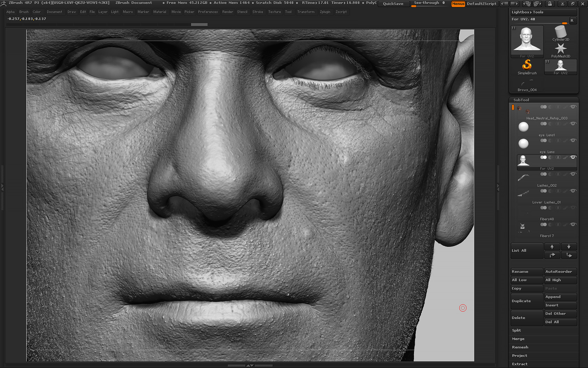Select the Cylinder3D tool
The width and height of the screenshot is (588, 368).
(561, 32)
